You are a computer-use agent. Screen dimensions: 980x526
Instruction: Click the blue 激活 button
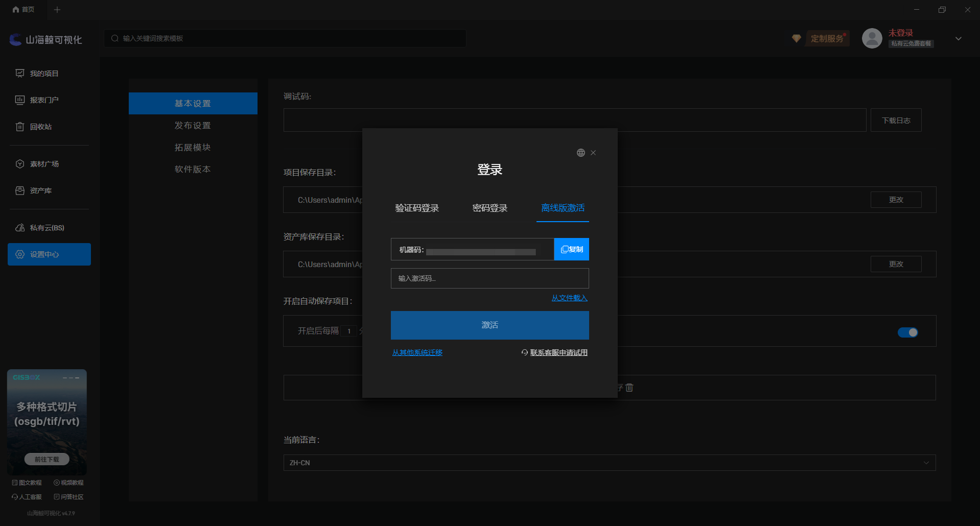(x=490, y=325)
